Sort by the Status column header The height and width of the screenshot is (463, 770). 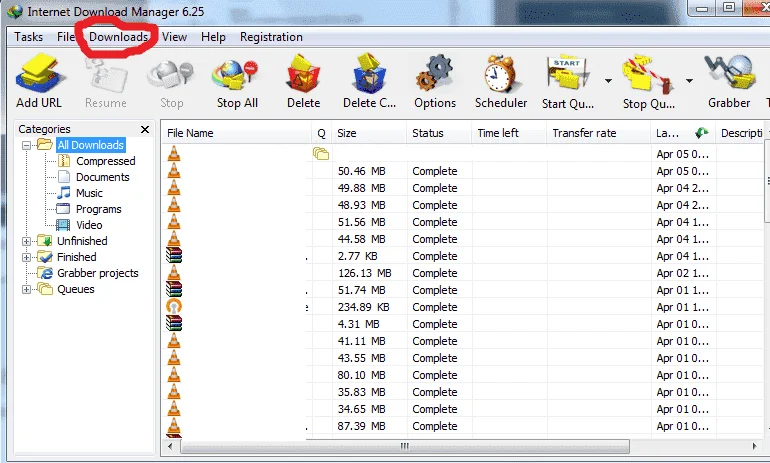click(x=439, y=133)
